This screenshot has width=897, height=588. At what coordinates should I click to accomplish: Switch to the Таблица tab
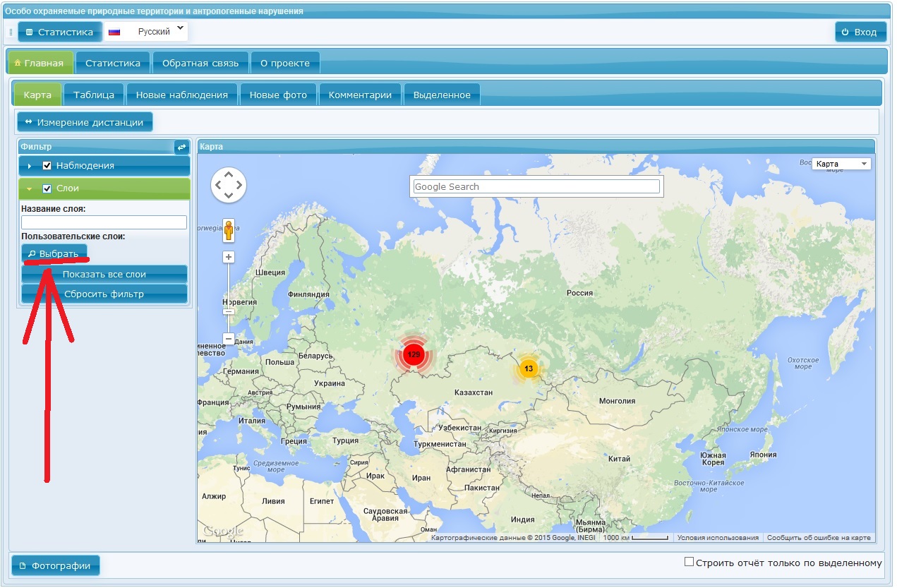click(94, 95)
